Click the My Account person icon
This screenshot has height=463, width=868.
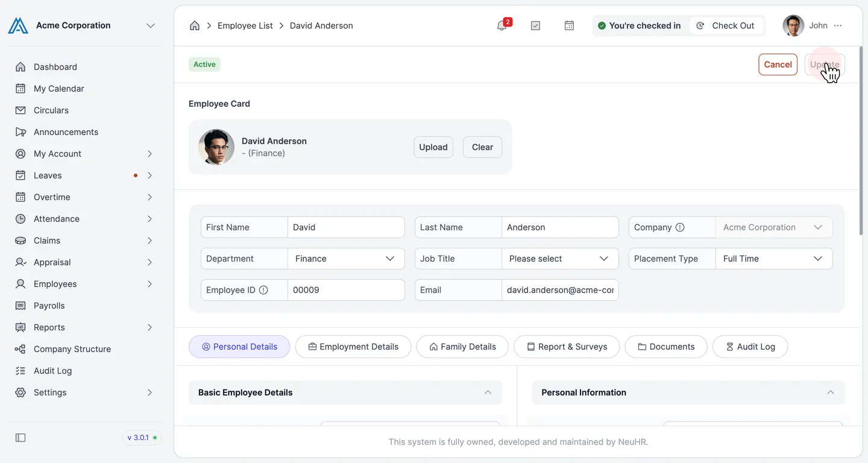(x=20, y=154)
